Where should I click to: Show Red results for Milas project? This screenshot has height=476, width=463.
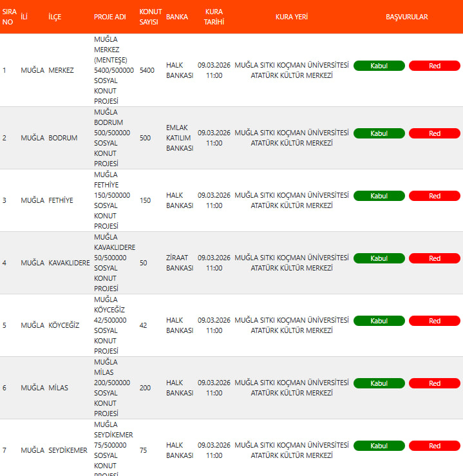(x=435, y=383)
